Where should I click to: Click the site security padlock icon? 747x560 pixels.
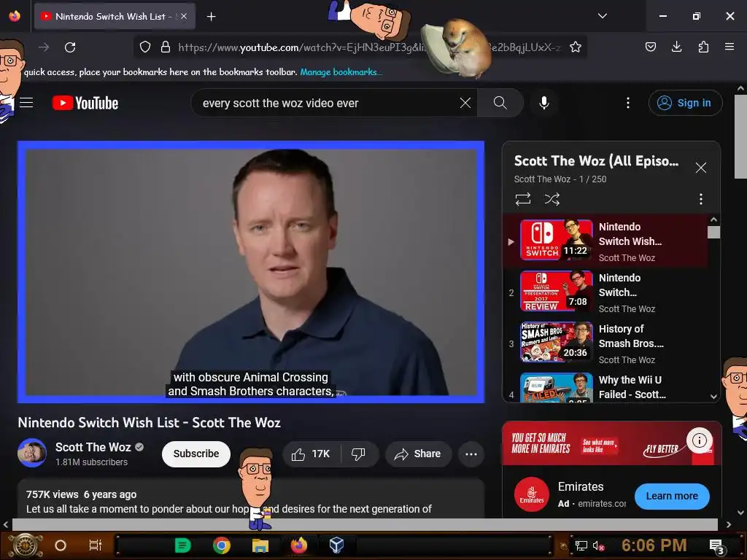tap(166, 47)
